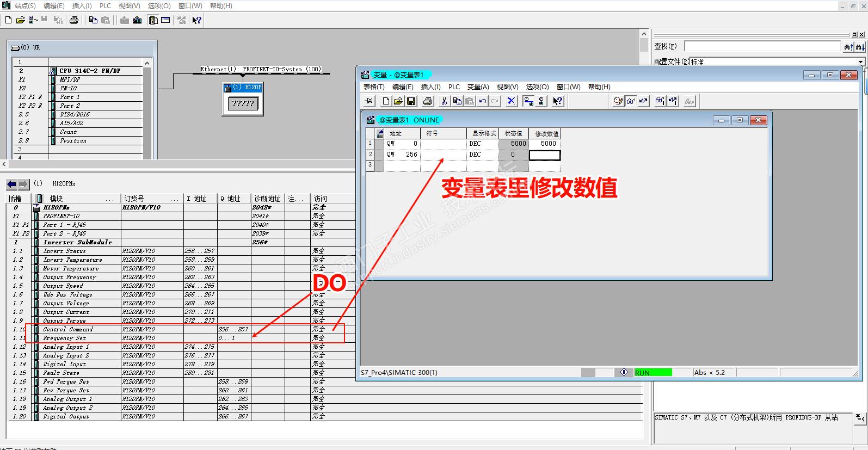
Task: Open 帮助(H) menu in HW Config
Action: [221, 5]
